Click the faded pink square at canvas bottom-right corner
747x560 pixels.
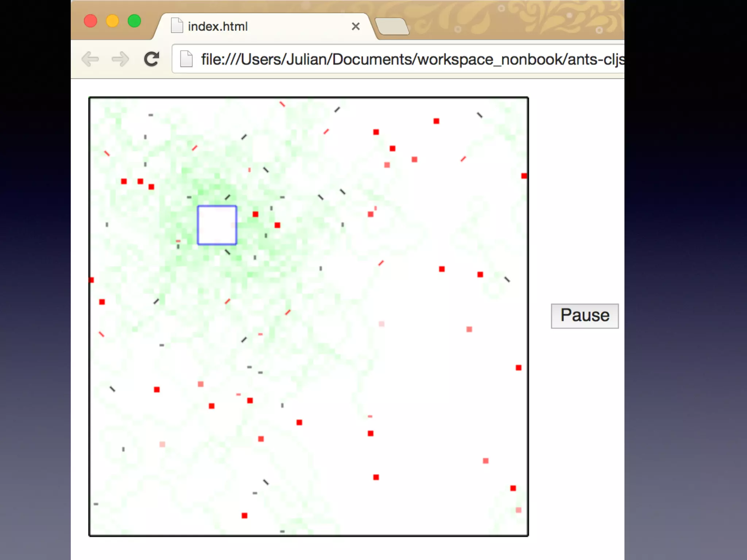(519, 510)
